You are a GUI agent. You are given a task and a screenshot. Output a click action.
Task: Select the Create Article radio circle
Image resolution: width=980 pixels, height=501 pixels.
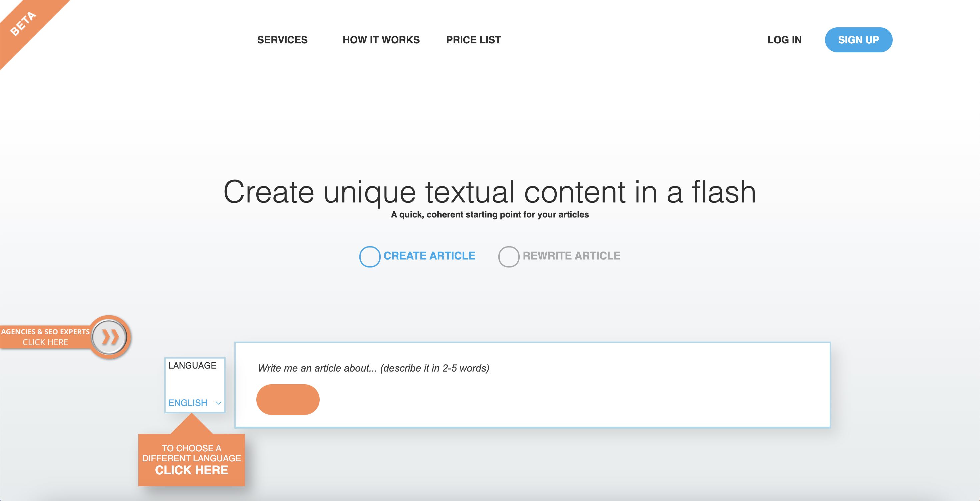coord(369,257)
